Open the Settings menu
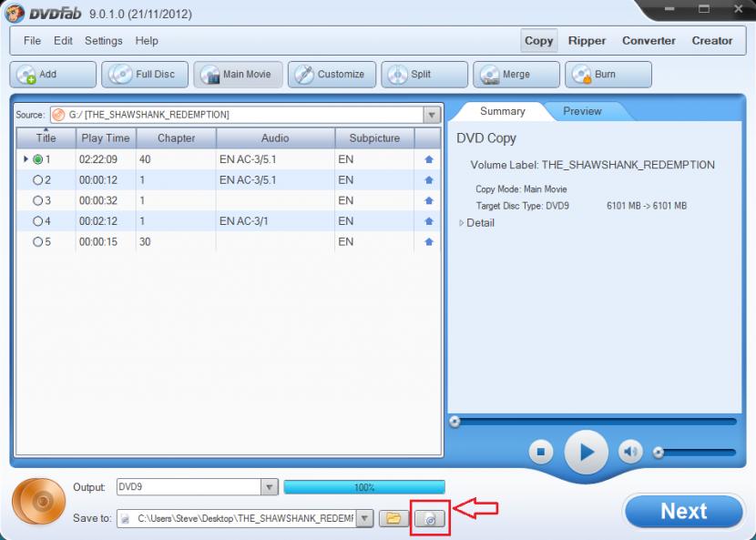The height and width of the screenshot is (540, 756). click(104, 40)
